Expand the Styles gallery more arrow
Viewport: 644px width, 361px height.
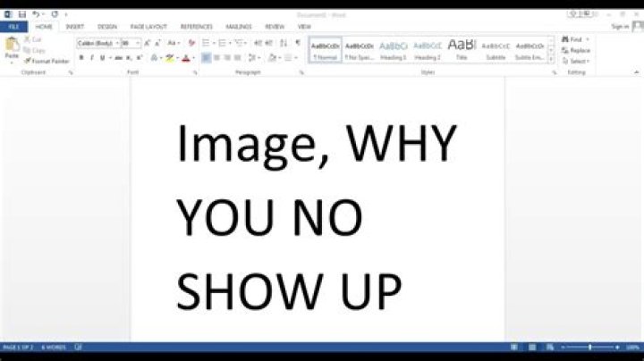click(x=551, y=60)
